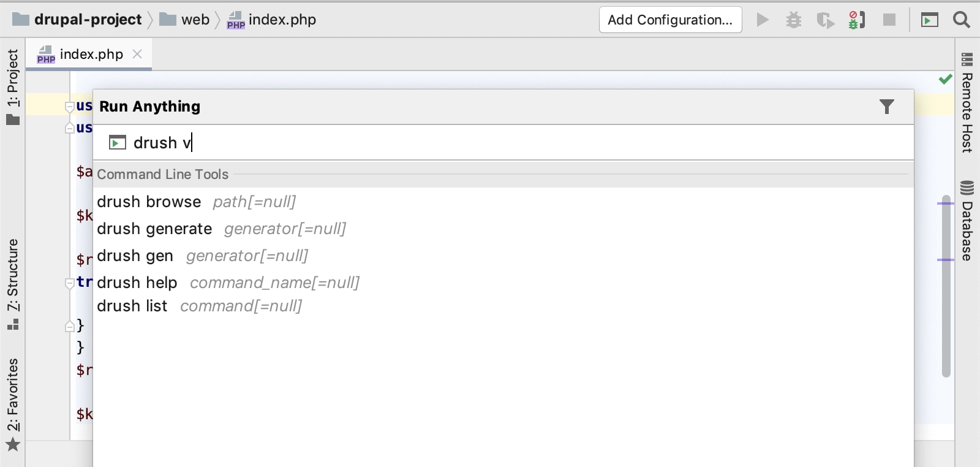Open Add Configuration dropdown
The width and height of the screenshot is (980, 467).
click(670, 20)
